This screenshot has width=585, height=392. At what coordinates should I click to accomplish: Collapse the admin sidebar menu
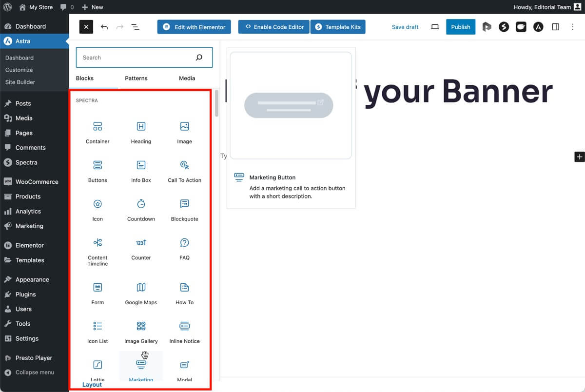34,372
